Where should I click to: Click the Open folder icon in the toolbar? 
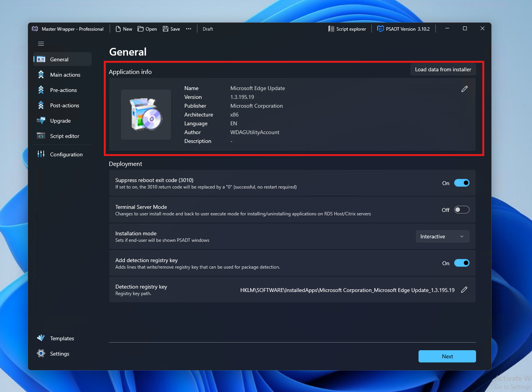pyautogui.click(x=141, y=29)
